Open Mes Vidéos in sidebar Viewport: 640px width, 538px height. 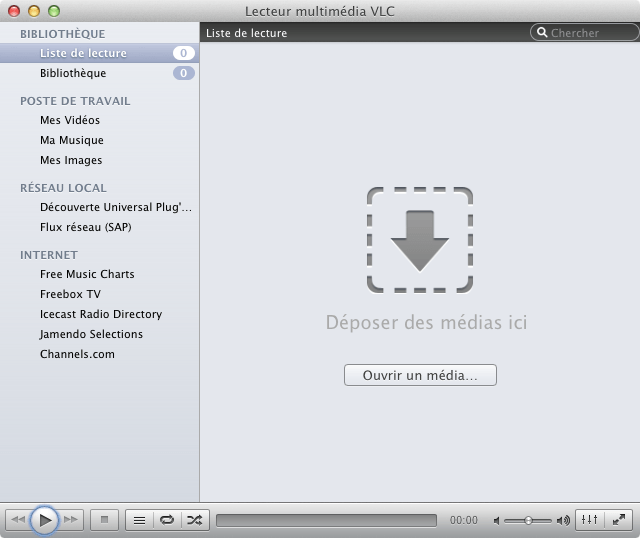70,120
